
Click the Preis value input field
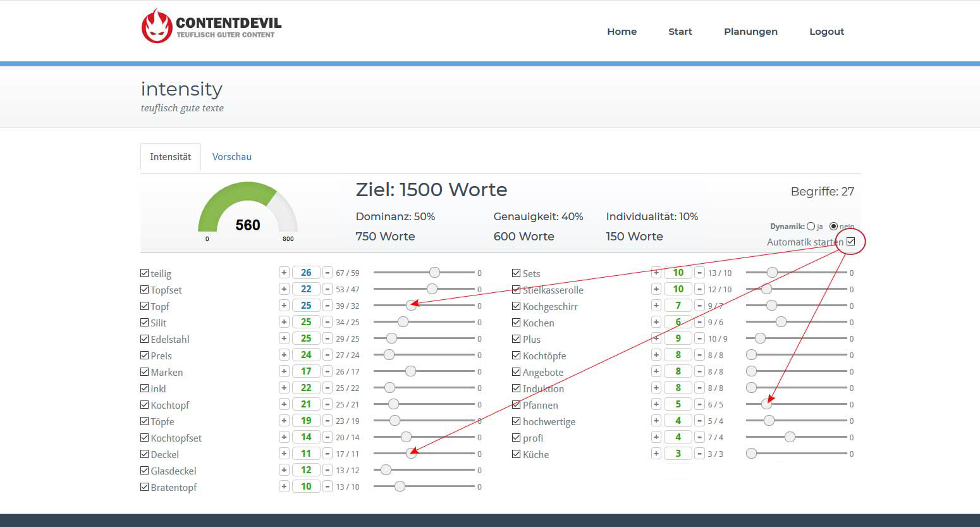pyautogui.click(x=306, y=355)
